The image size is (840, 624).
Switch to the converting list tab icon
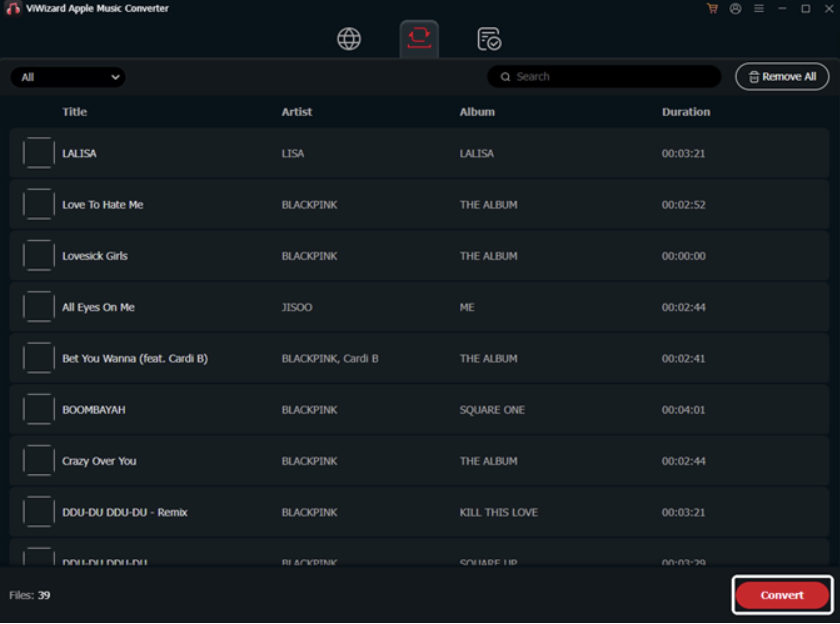click(x=419, y=39)
